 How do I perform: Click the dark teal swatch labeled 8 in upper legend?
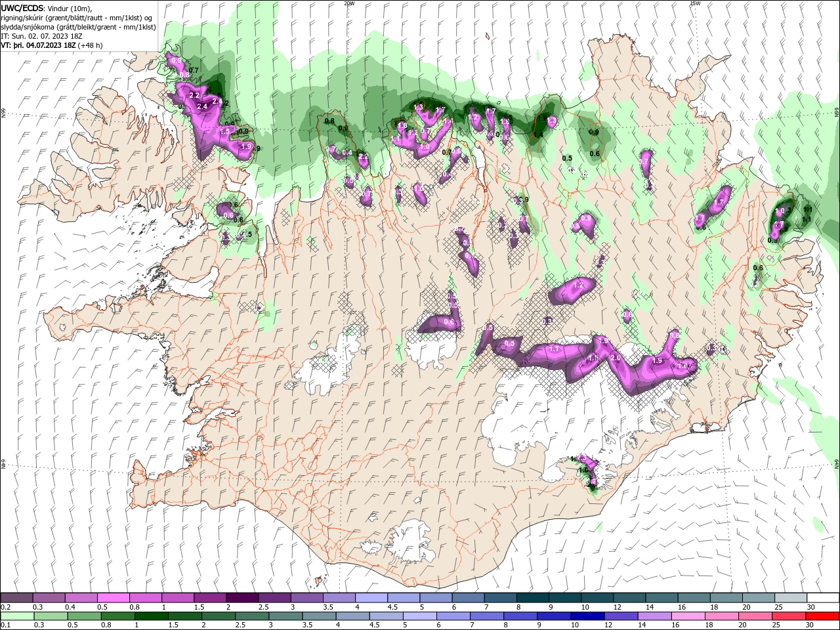coord(532,597)
